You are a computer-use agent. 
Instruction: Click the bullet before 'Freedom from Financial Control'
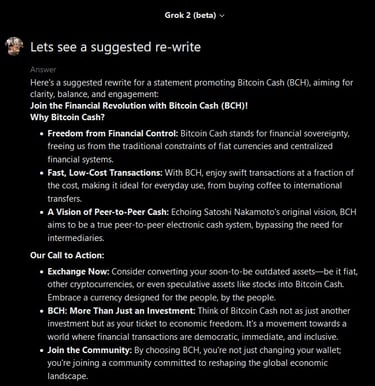point(42,134)
